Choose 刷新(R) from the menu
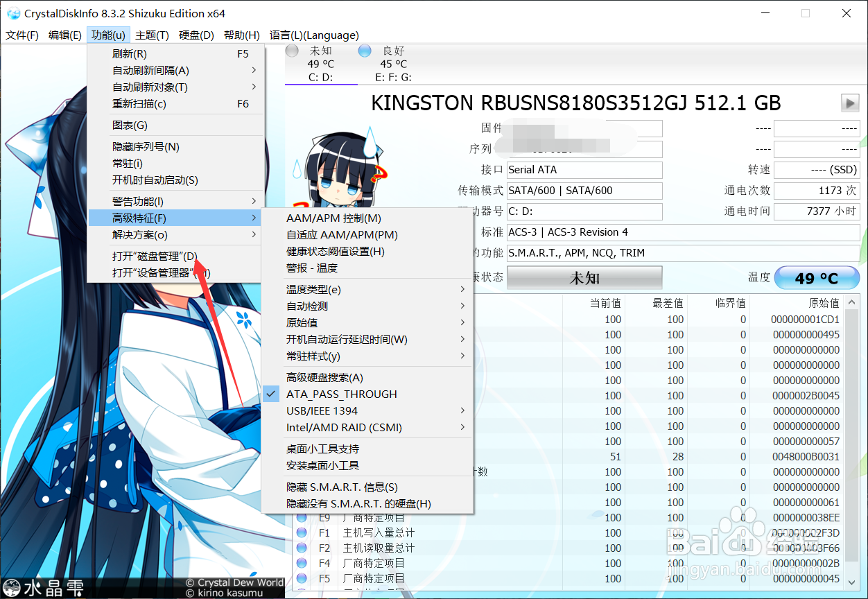868x599 pixels. [x=176, y=54]
